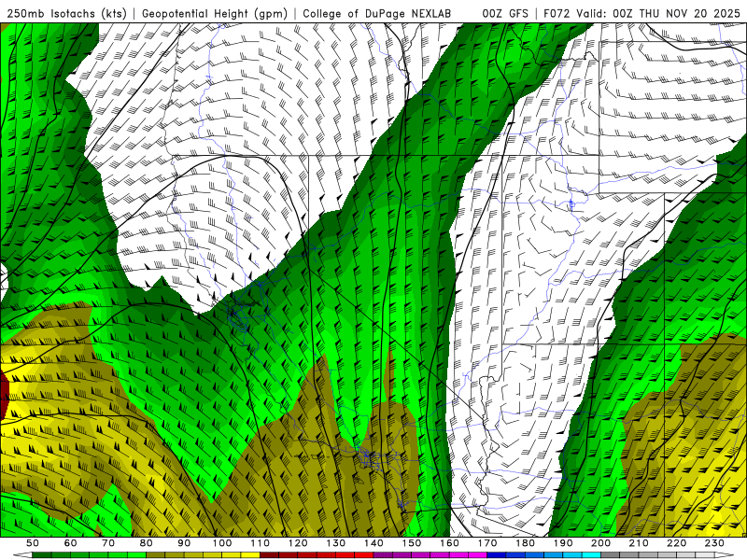This screenshot has width=747, height=560.
Task: Choose the '200' isotach label
Action: click(601, 543)
